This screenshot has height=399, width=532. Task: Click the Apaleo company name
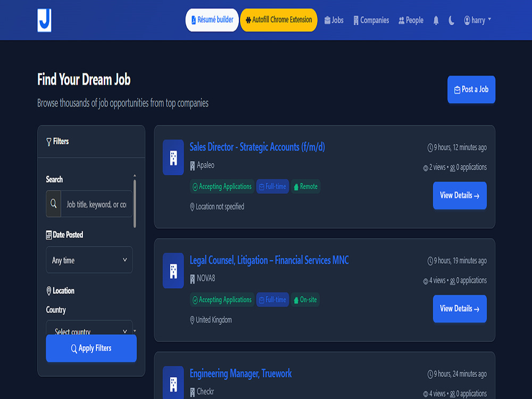(205, 165)
